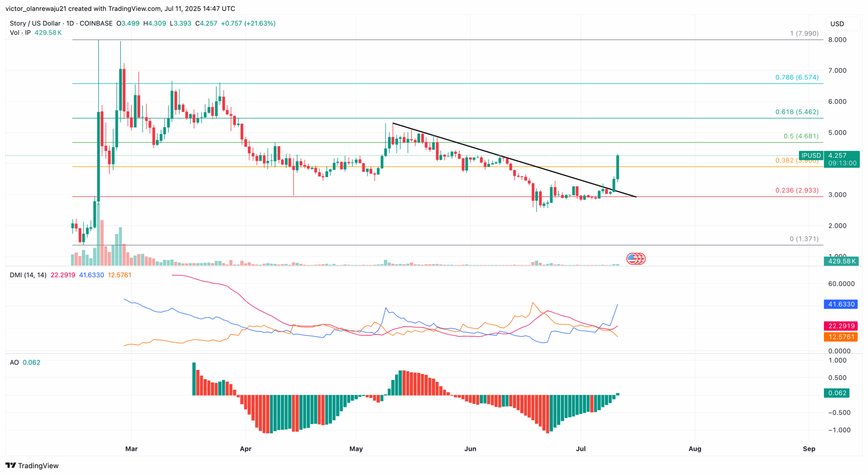Click the latest green breakout candlestick
868x475 pixels.
(x=618, y=167)
